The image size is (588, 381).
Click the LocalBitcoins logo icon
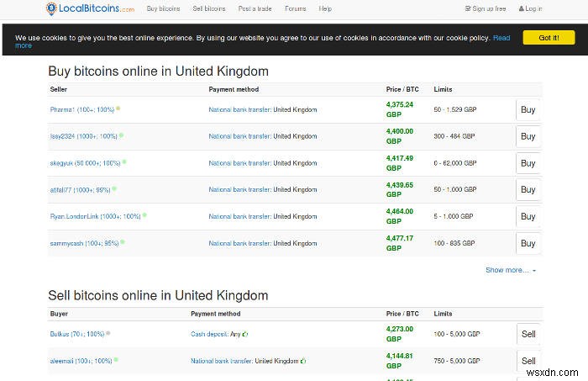[x=53, y=8]
